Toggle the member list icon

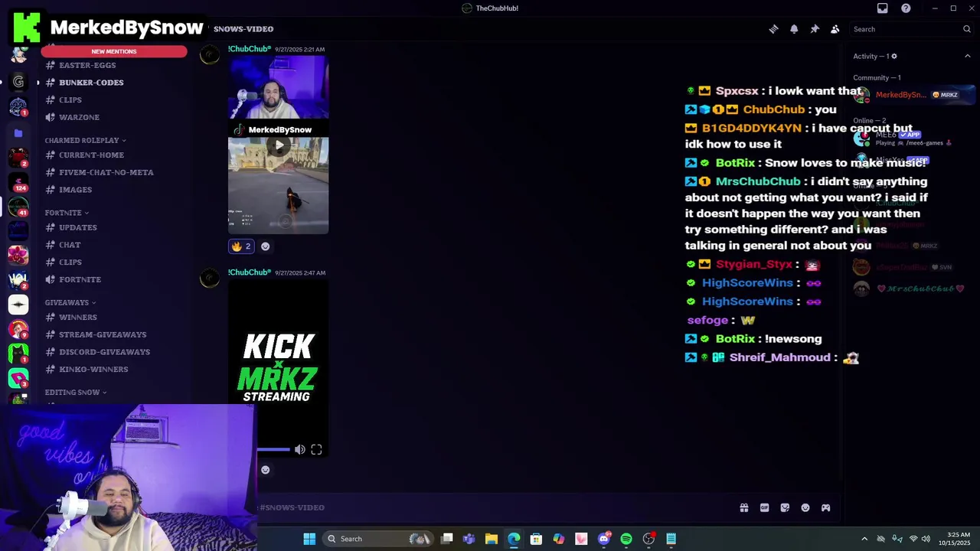coord(835,29)
